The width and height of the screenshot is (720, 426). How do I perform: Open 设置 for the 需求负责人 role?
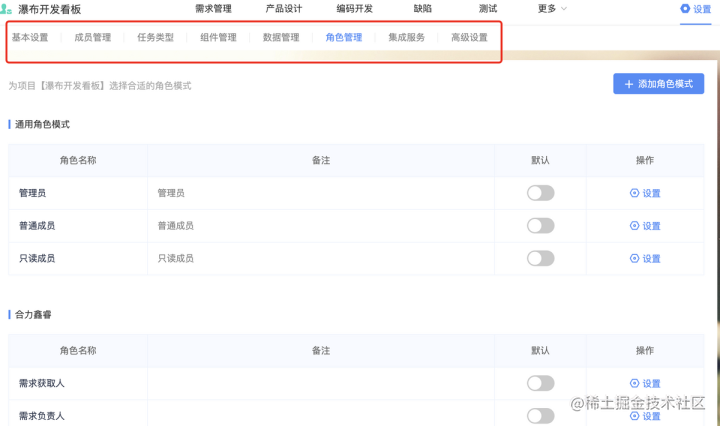tap(645, 416)
